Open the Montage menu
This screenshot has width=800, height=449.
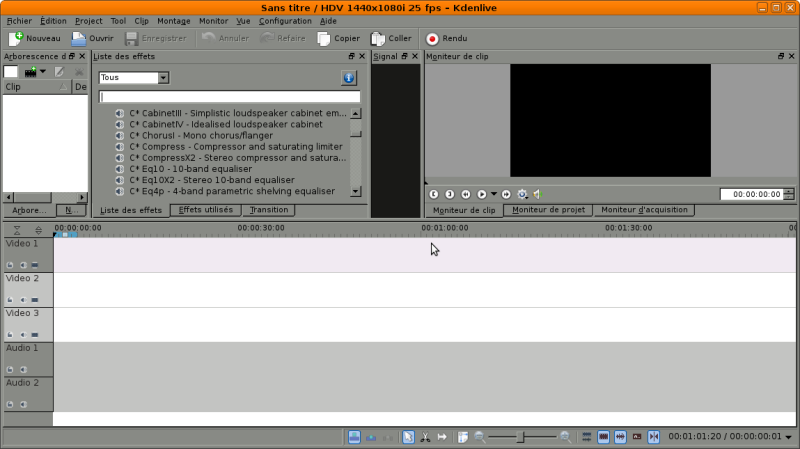point(173,21)
